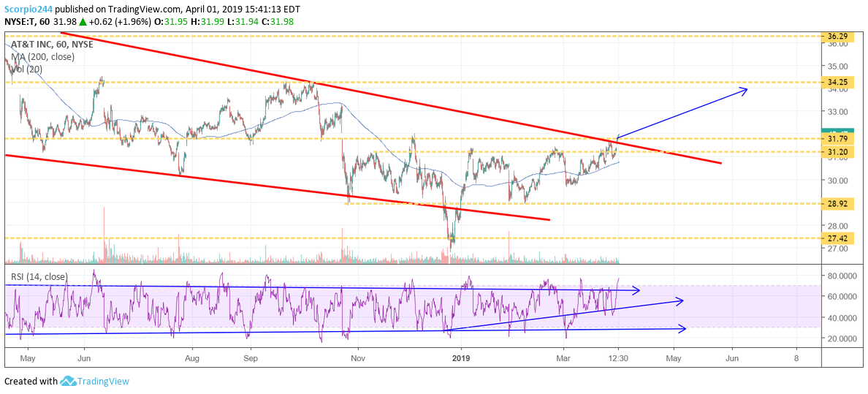
Task: Click the MA (200, close) indicator label
Action: click(42, 56)
